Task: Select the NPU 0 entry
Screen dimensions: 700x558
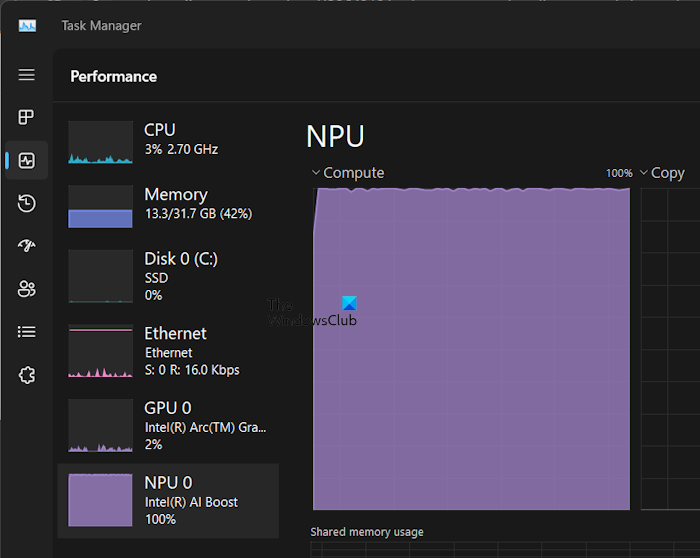Action: click(168, 500)
